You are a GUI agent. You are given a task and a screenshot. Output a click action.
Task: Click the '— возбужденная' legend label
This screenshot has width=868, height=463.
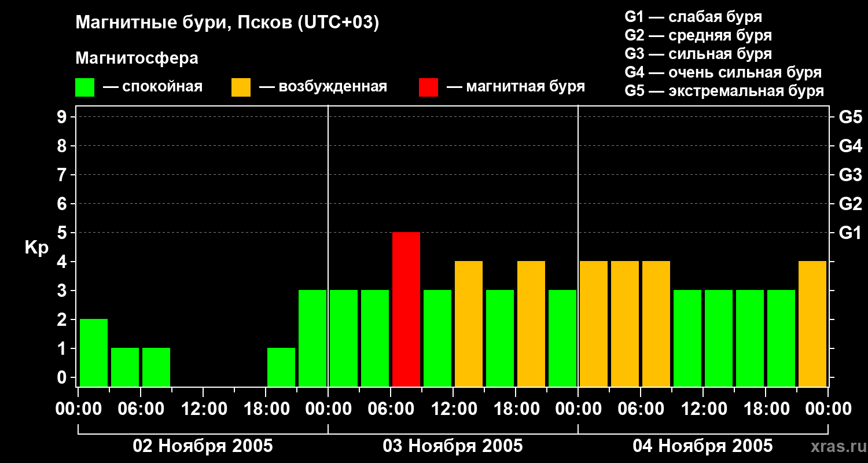pyautogui.click(x=323, y=87)
